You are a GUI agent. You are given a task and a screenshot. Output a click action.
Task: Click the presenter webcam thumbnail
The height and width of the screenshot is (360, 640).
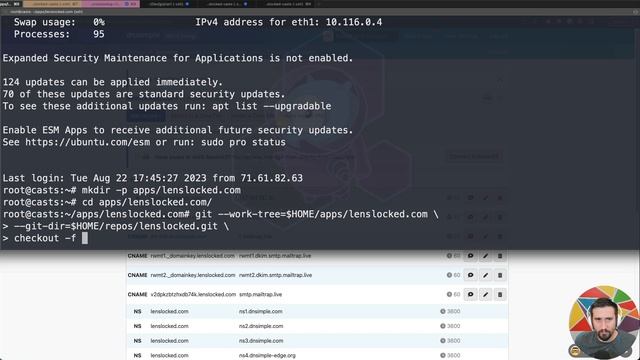click(604, 322)
